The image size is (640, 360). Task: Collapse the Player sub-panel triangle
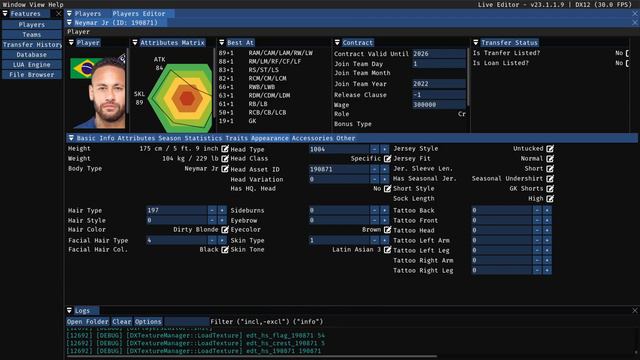(x=71, y=42)
